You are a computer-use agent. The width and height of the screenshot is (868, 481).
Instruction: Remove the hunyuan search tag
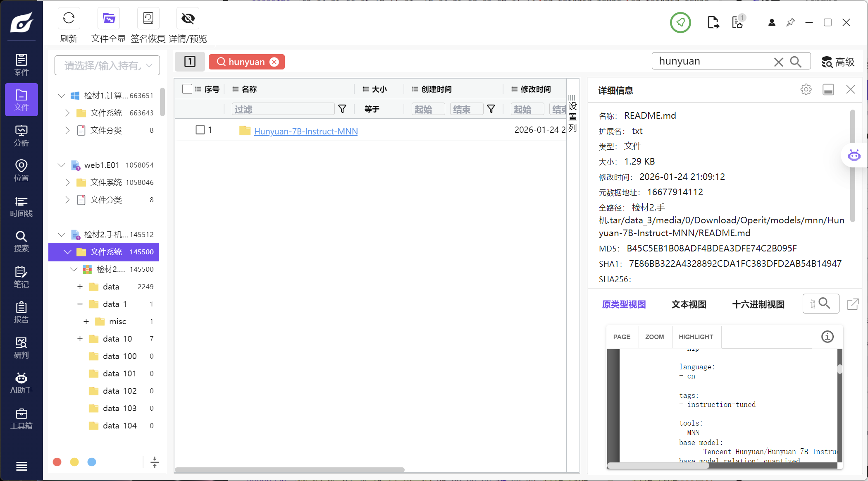tap(274, 62)
